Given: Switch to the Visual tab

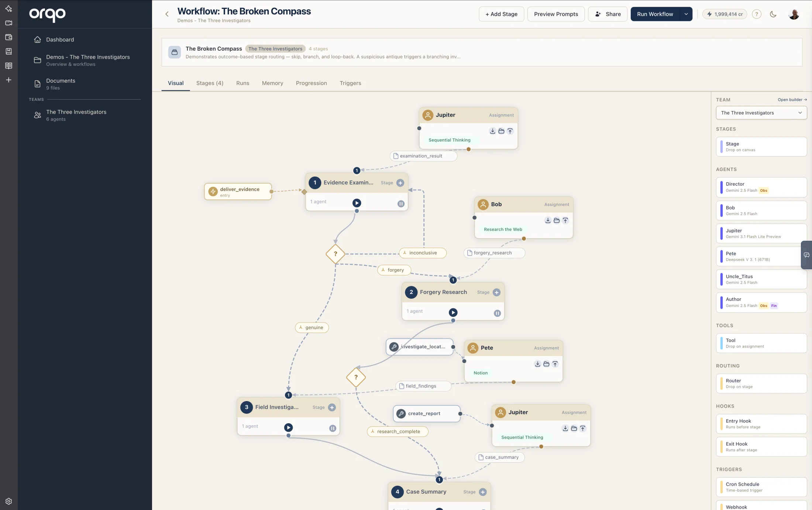Looking at the screenshot, I should point(176,83).
